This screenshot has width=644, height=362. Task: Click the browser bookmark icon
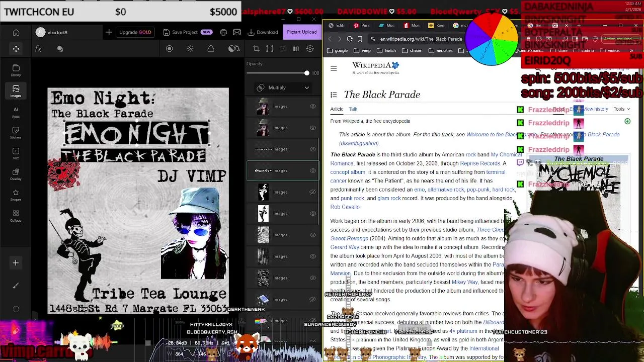[x=360, y=39]
